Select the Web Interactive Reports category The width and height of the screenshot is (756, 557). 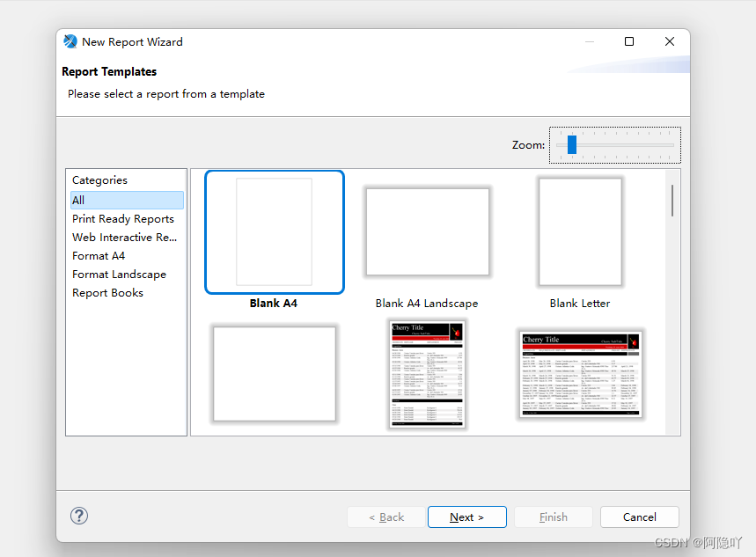pyautogui.click(x=124, y=237)
